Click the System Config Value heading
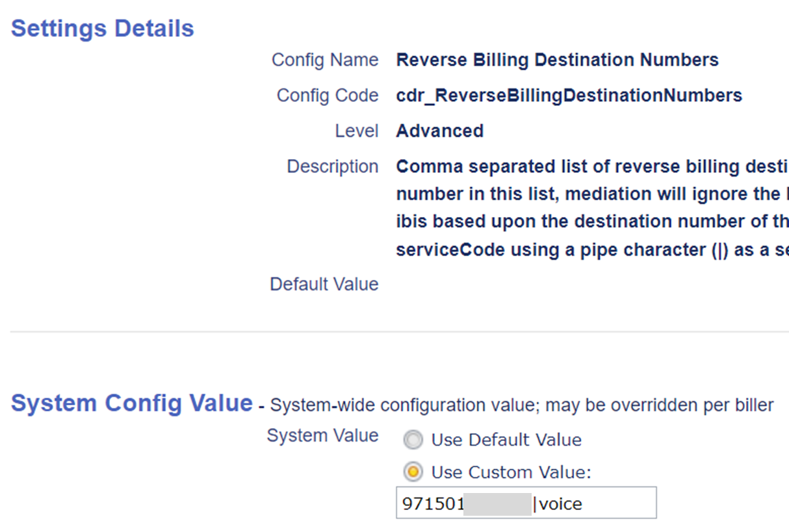This screenshot has height=532, width=789. [131, 403]
